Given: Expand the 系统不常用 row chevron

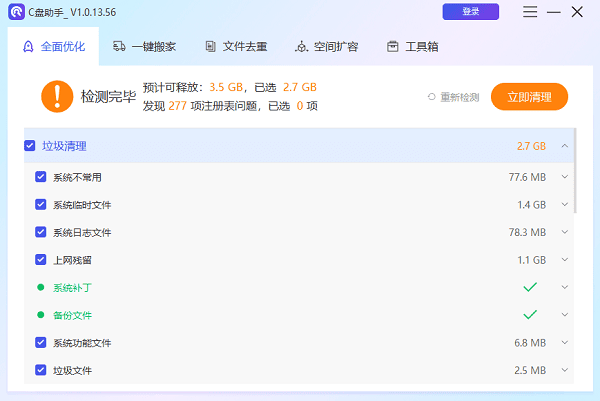Looking at the screenshot, I should click(x=565, y=177).
